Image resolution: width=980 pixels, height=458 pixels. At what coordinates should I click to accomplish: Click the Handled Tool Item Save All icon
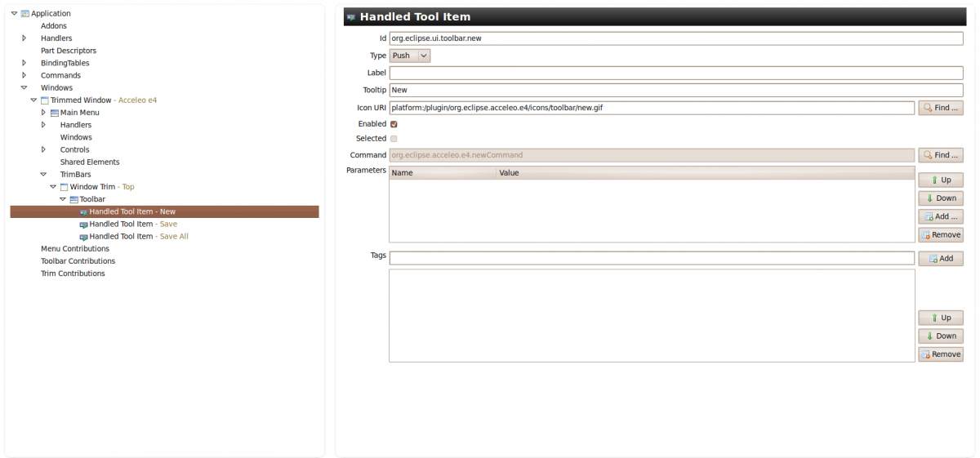[83, 237]
